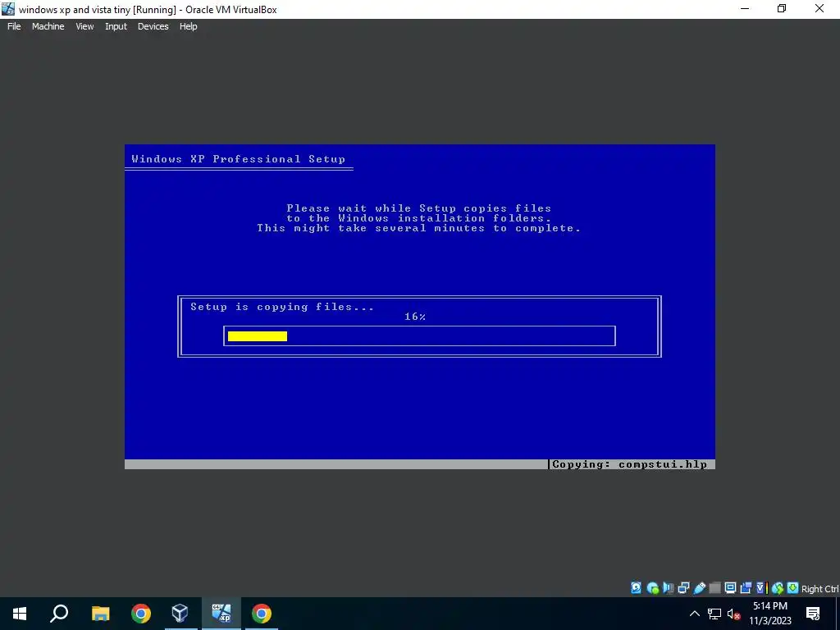Click the muted volume tray icon
Viewport: 840px width, 630px height.
pos(733,614)
